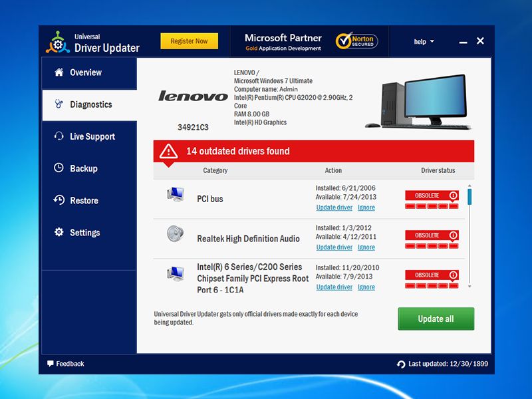Ignore the Realtek High Definition Audio update
Image resolution: width=532 pixels, height=399 pixels.
pyautogui.click(x=366, y=247)
